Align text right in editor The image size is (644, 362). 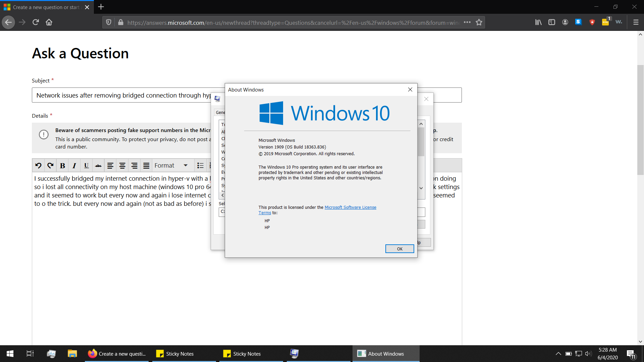coord(135,166)
